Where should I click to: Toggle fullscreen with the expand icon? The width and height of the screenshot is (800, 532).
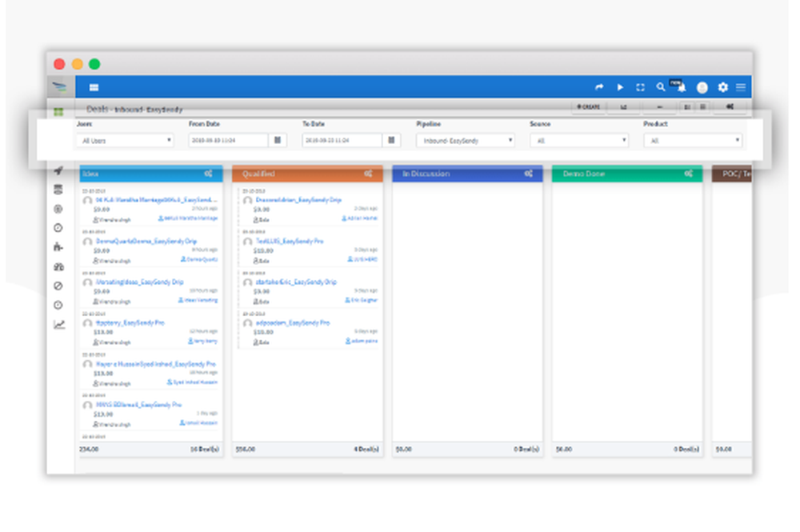click(641, 87)
